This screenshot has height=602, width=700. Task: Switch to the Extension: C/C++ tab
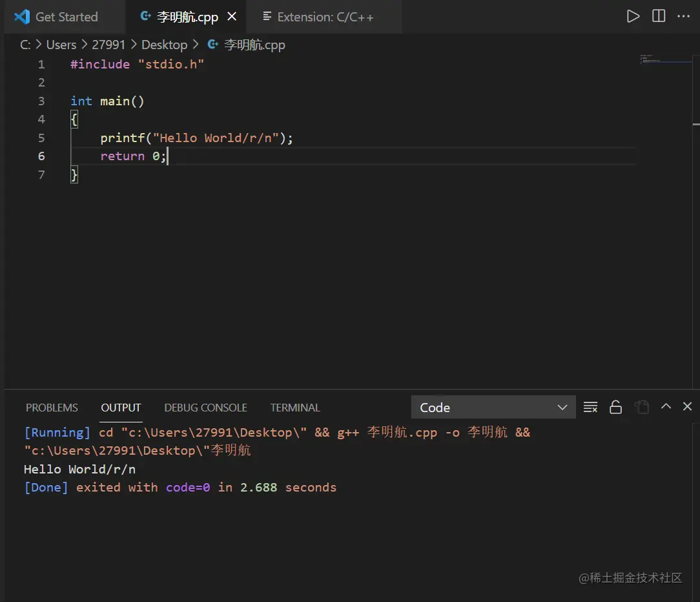pos(325,17)
